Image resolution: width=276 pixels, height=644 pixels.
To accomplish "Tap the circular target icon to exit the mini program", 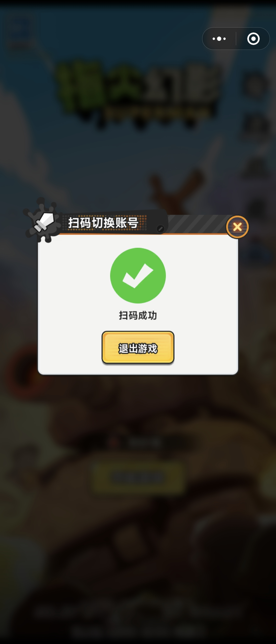I will [253, 39].
